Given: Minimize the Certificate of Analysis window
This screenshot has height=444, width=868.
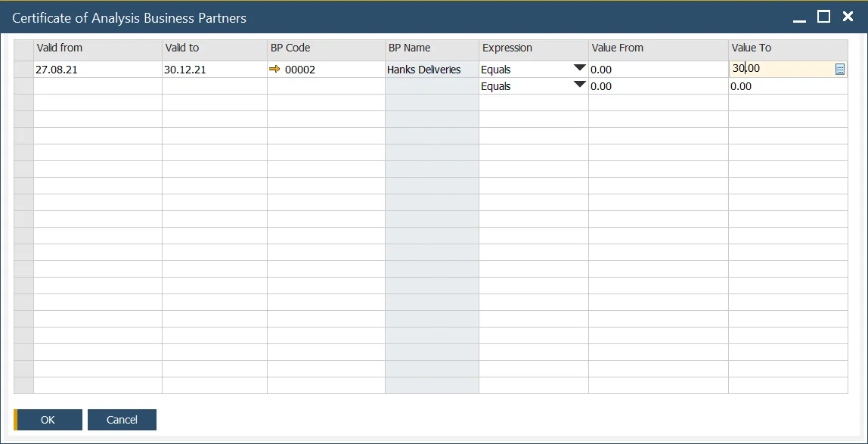Looking at the screenshot, I should (800, 17).
